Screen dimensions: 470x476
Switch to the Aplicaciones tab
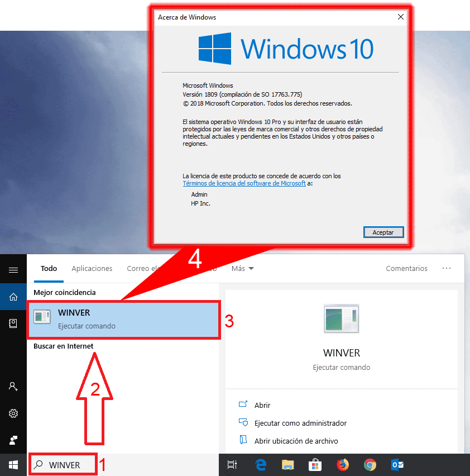pos(92,268)
